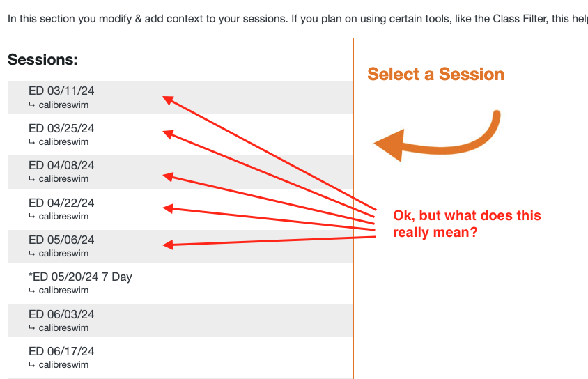Viewport: 588px width, 379px height.
Task: Select the ED 05/06/24 session entry
Action: pyautogui.click(x=61, y=240)
